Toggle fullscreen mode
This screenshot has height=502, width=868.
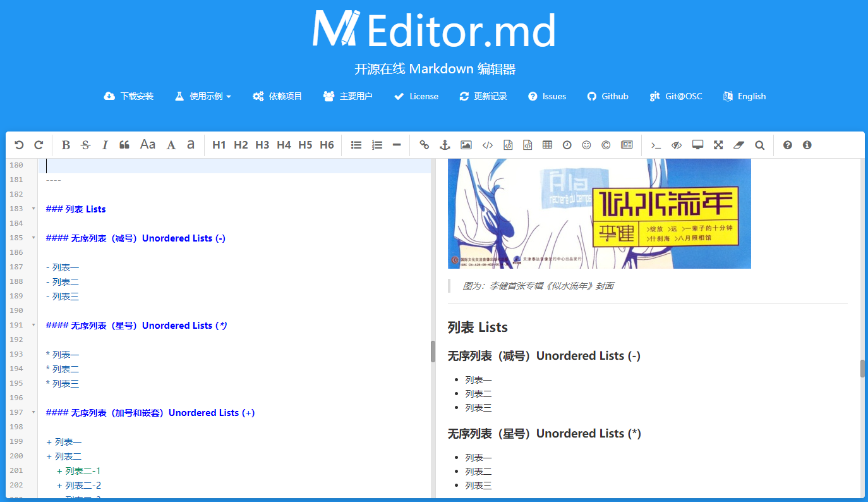tap(718, 145)
